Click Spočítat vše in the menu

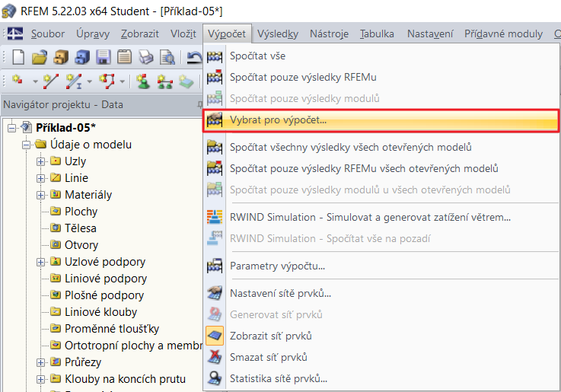[257, 56]
